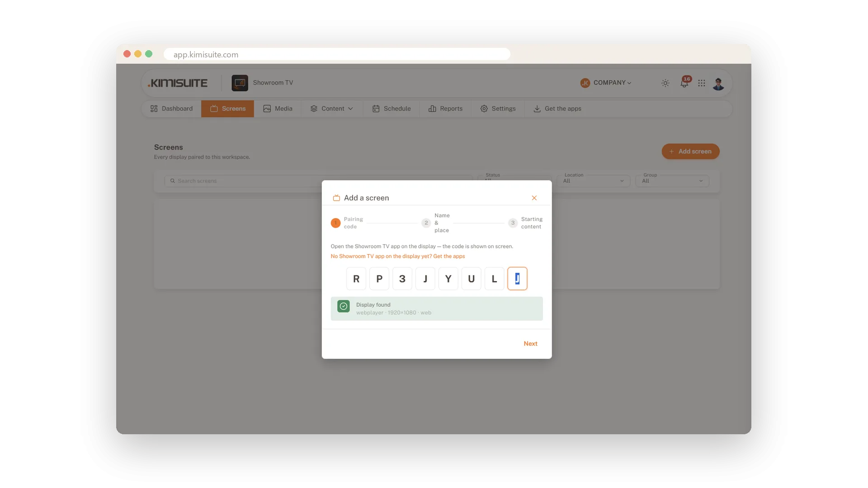Open the Location filter dropdown

[x=594, y=181]
